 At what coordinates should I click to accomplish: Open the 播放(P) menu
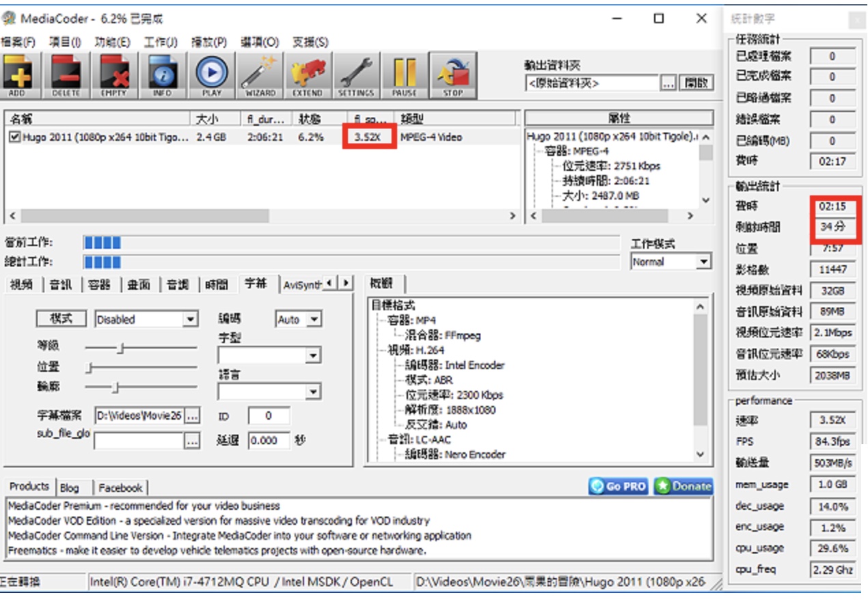click(208, 42)
